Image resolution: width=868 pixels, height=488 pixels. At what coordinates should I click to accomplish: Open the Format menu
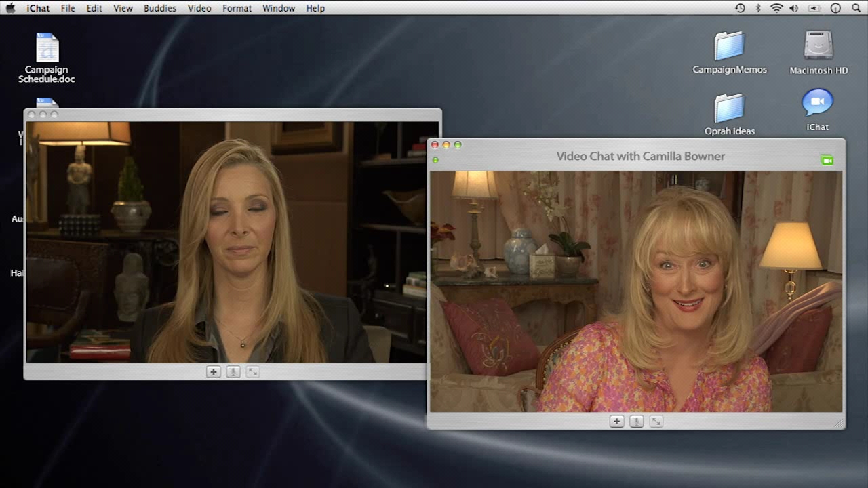237,8
